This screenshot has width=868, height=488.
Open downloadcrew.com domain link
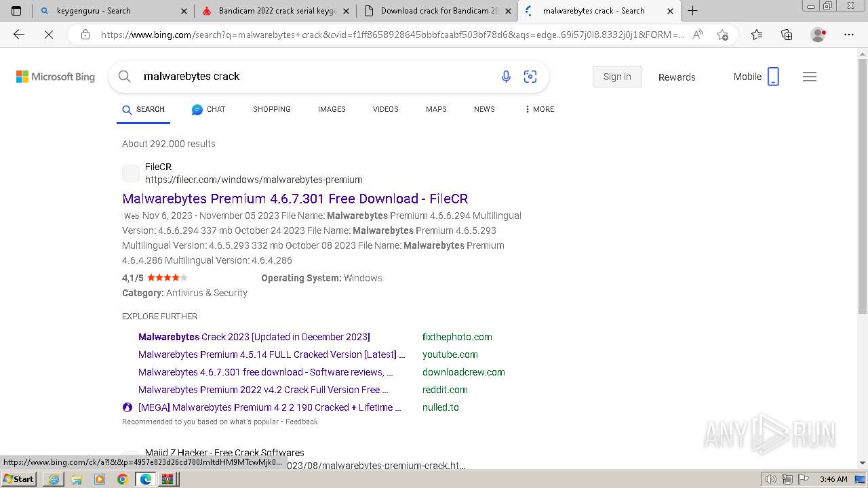(463, 372)
